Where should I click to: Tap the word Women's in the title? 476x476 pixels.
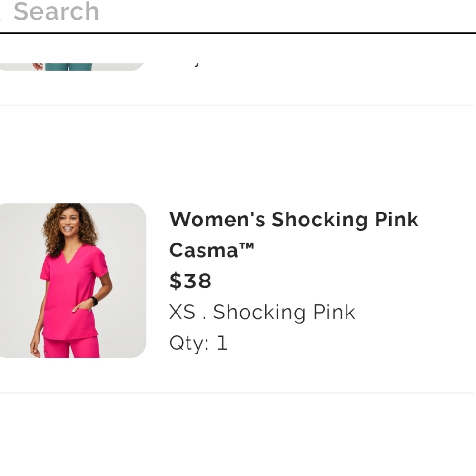tap(217, 220)
